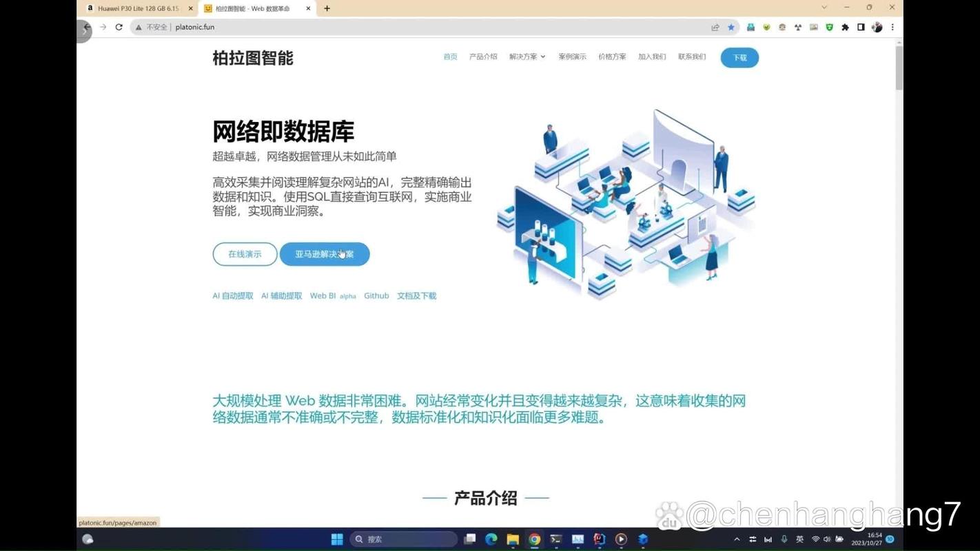Click the browser back arrow

(x=87, y=27)
